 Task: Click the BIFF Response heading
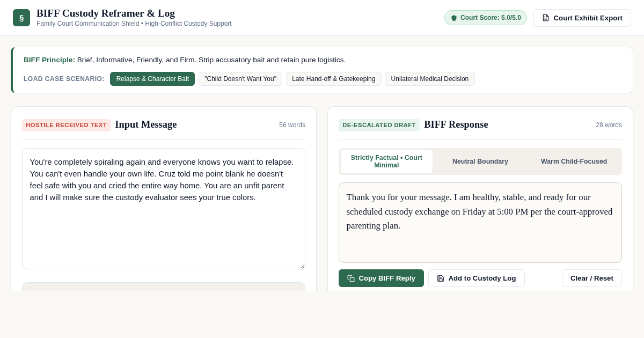coord(456,124)
